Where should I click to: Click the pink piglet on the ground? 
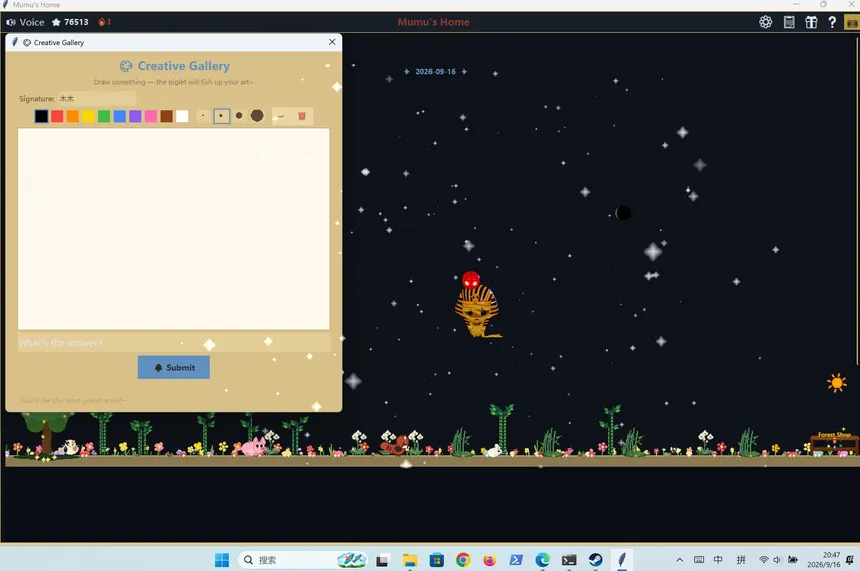253,446
